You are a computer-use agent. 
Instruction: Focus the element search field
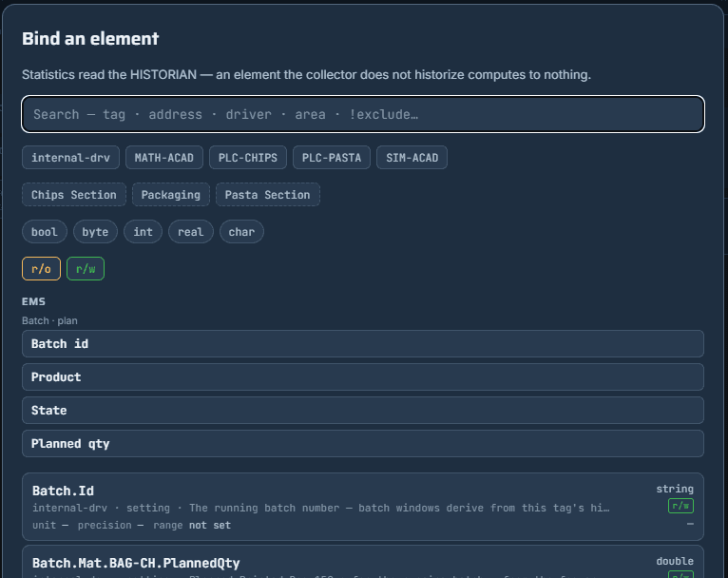tap(363, 114)
